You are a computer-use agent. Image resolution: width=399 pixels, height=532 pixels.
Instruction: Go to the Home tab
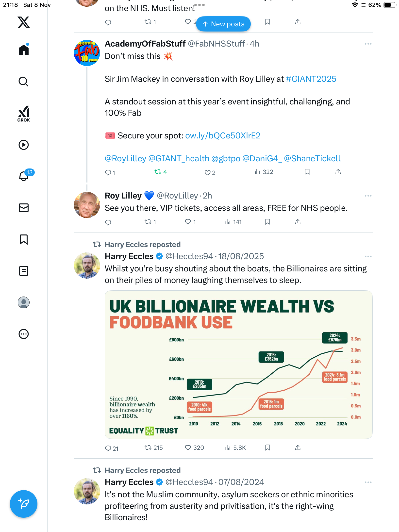pos(24,50)
